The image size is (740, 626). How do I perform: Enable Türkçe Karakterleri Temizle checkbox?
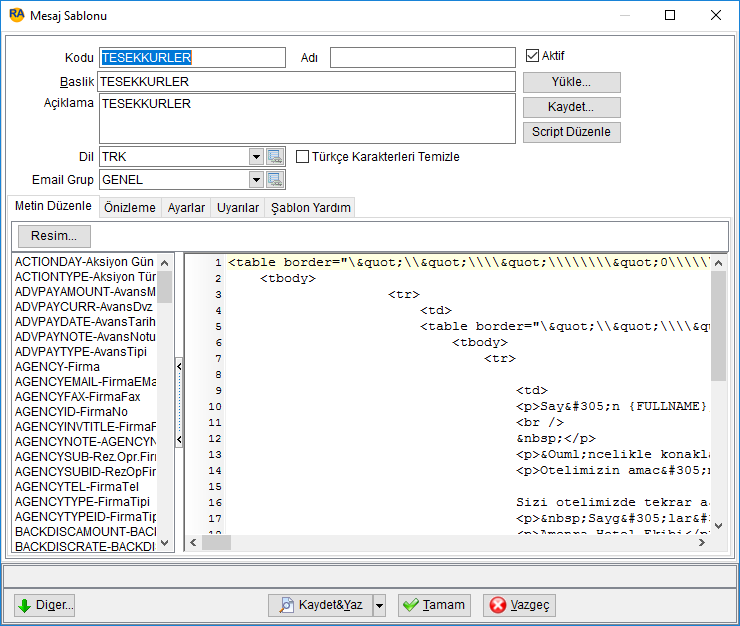coord(302,156)
